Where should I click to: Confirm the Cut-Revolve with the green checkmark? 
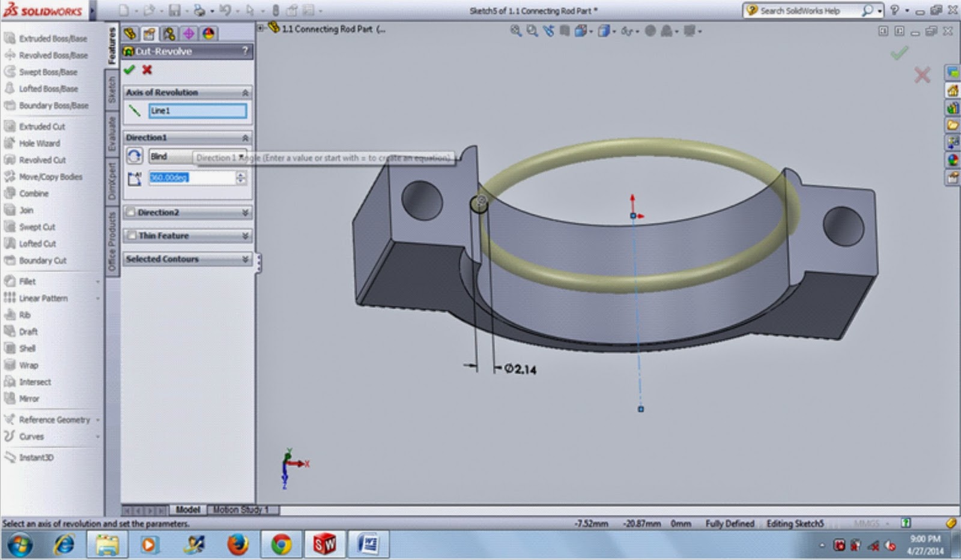point(129,70)
